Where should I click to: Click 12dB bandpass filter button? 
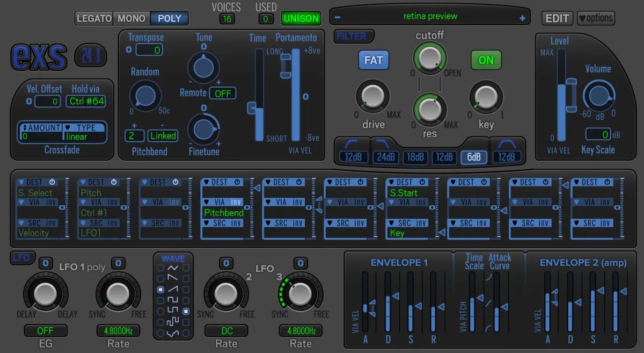506,157
